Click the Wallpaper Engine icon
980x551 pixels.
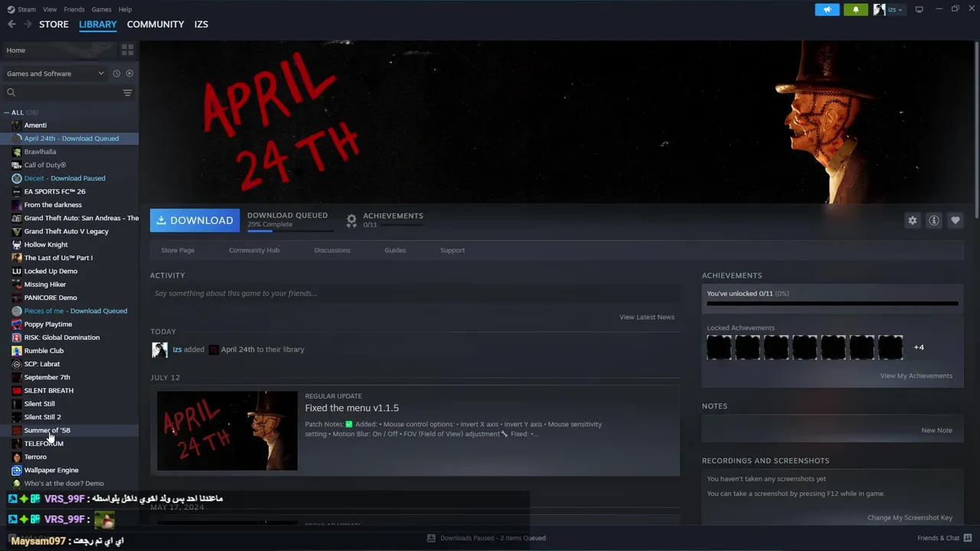coord(17,470)
